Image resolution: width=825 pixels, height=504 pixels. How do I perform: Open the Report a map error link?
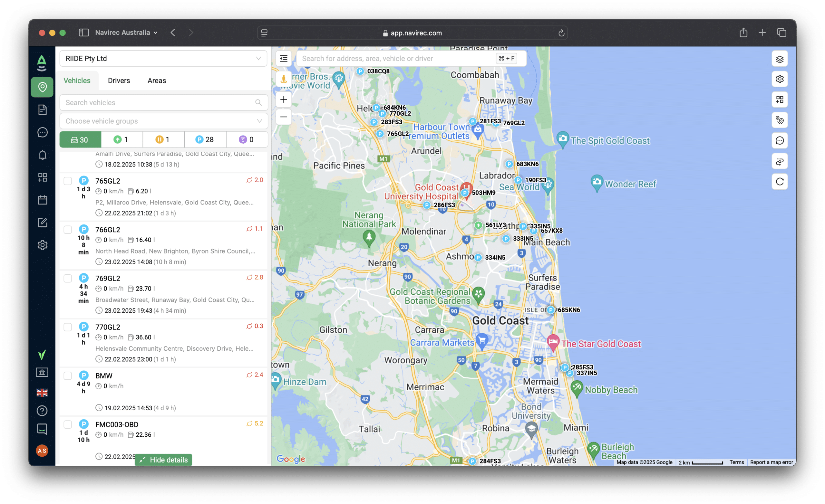pos(771,462)
